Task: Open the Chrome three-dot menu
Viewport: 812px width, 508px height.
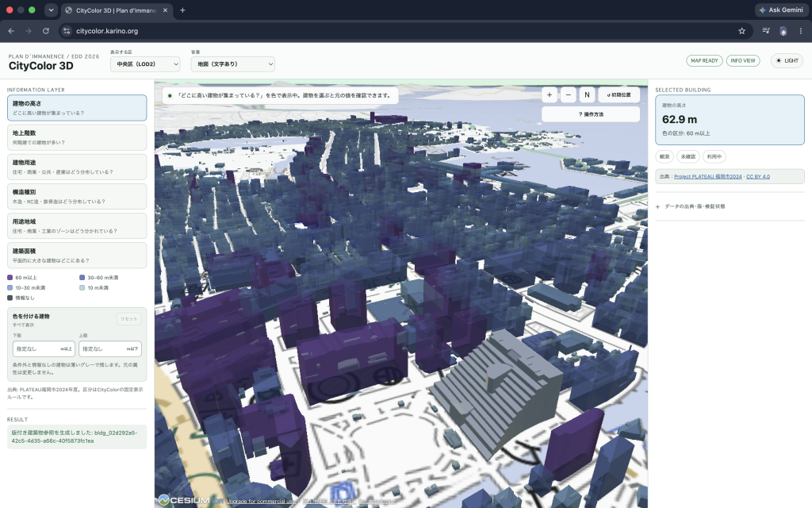Action: [x=801, y=31]
